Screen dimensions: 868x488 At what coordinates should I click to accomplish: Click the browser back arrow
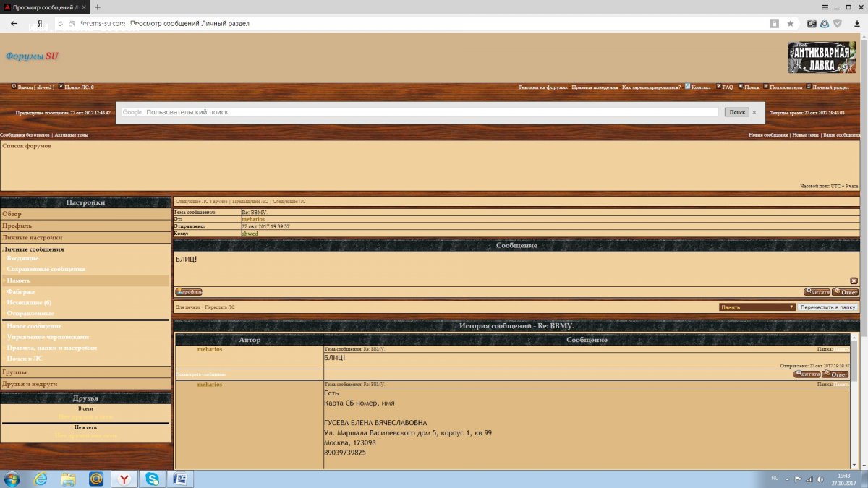[x=14, y=23]
